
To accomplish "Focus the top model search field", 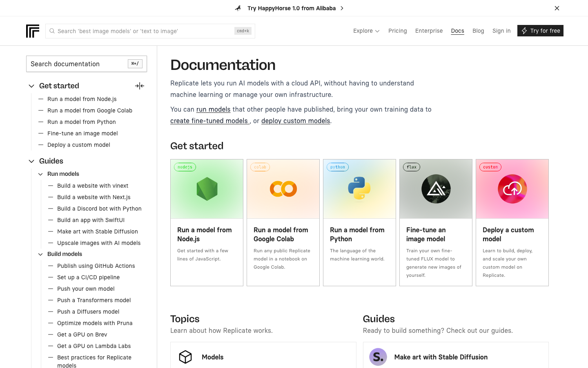I will (150, 31).
